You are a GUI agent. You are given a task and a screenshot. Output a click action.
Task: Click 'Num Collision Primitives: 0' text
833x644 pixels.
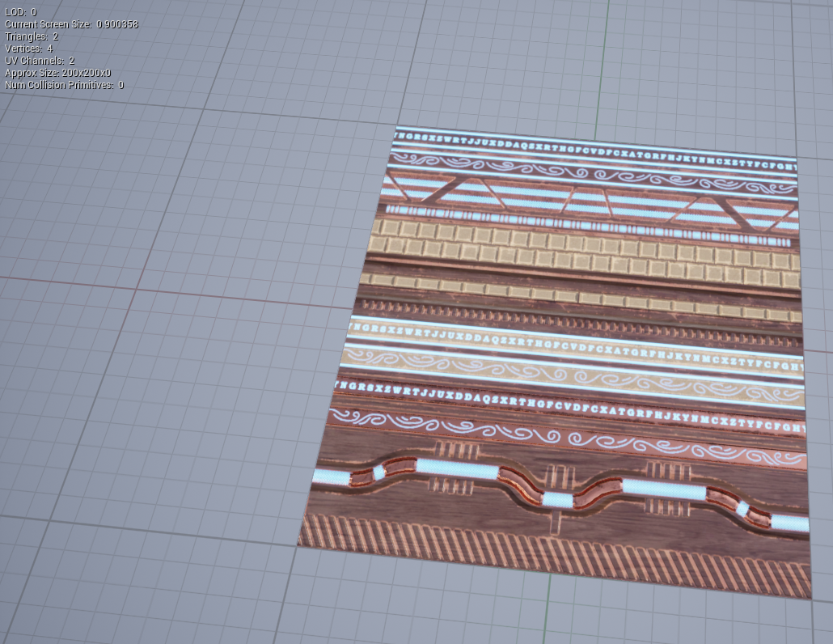64,85
